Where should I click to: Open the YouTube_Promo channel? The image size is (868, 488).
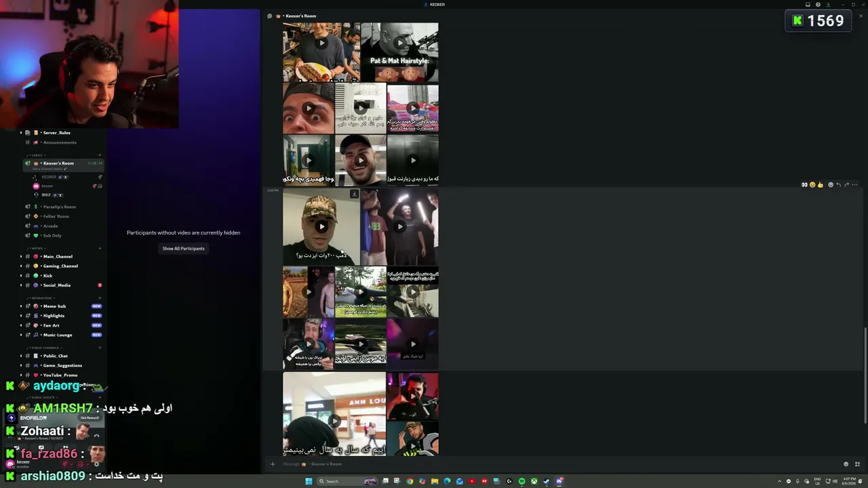pyautogui.click(x=60, y=375)
